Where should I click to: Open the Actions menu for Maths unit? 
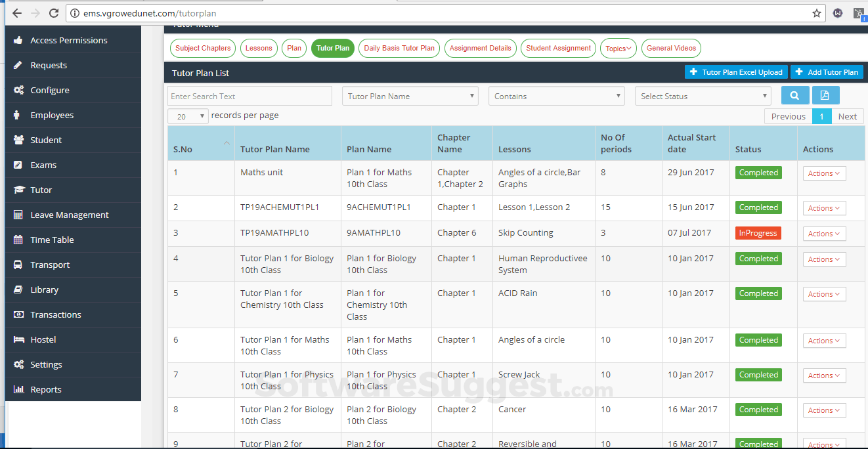(824, 173)
